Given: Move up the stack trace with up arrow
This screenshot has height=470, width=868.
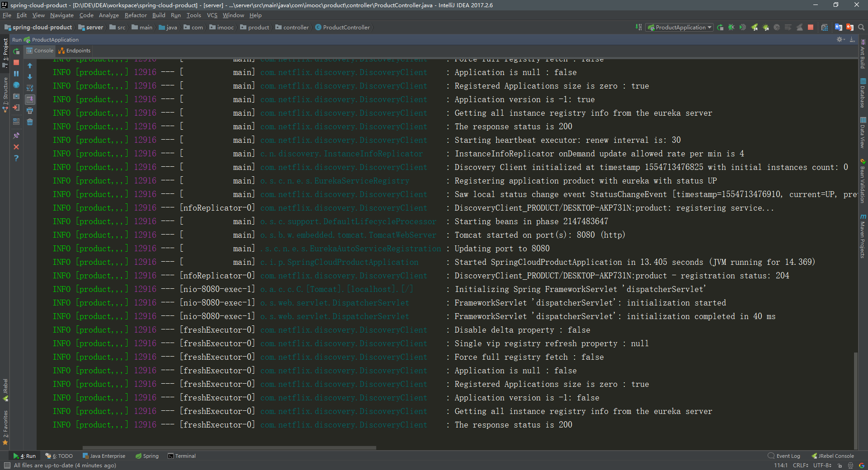Looking at the screenshot, I should coord(30,66).
